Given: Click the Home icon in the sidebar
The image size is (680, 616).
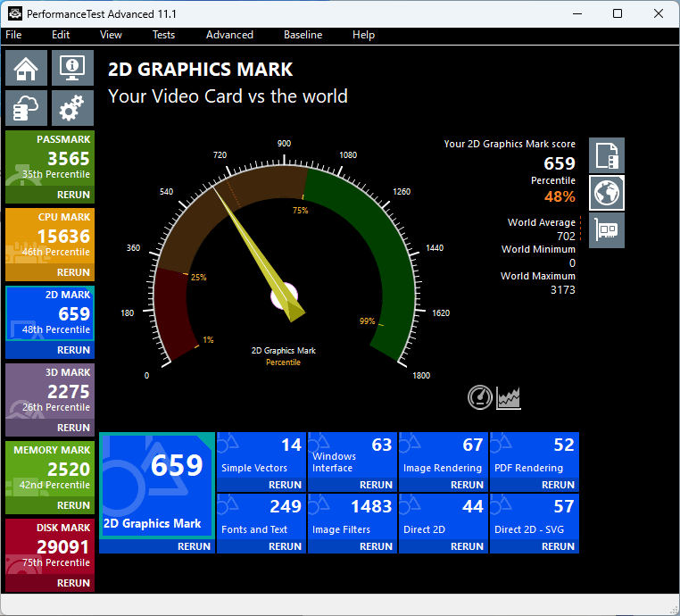Looking at the screenshot, I should pyautogui.click(x=27, y=69).
